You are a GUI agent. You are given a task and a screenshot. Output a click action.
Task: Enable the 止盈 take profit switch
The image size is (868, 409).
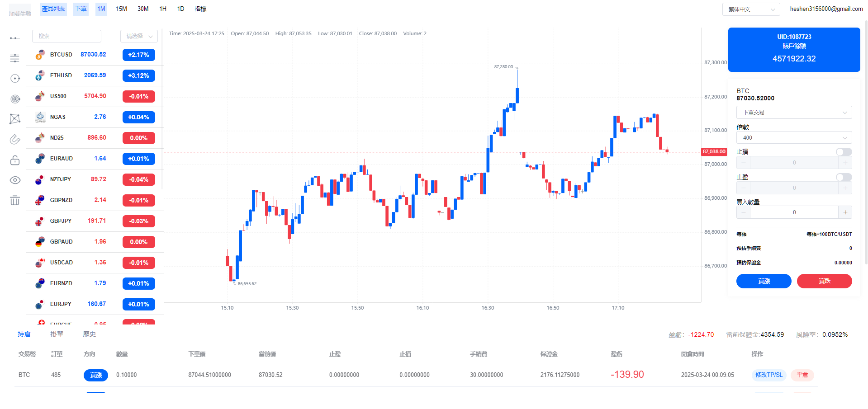coord(844,177)
